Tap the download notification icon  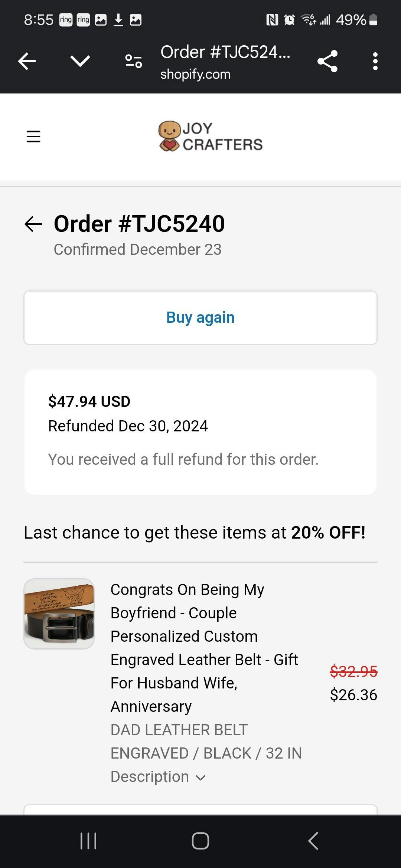118,20
